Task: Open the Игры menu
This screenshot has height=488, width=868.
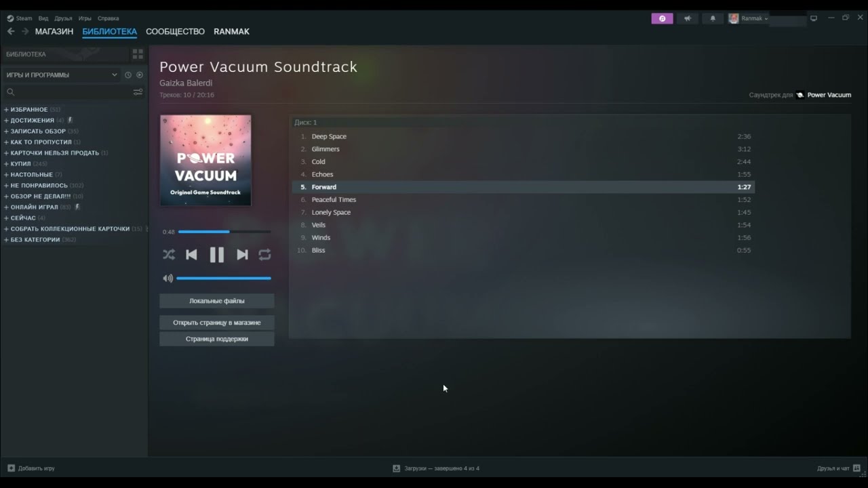Action: [x=85, y=18]
